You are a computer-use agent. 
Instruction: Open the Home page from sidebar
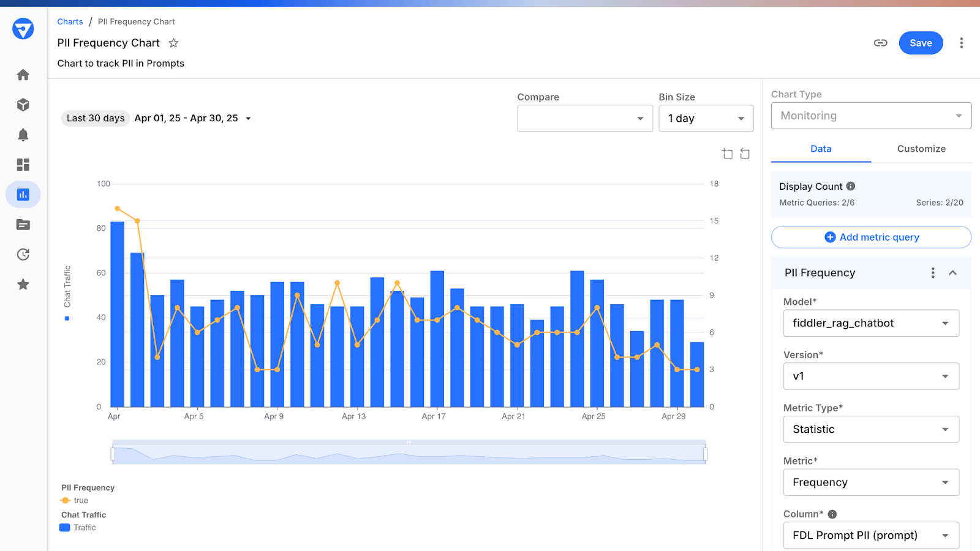click(23, 75)
